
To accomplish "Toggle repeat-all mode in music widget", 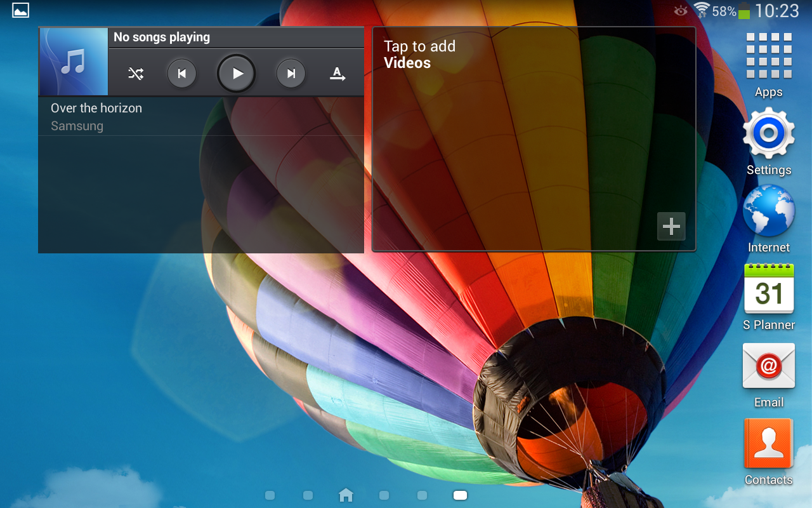I will (337, 74).
